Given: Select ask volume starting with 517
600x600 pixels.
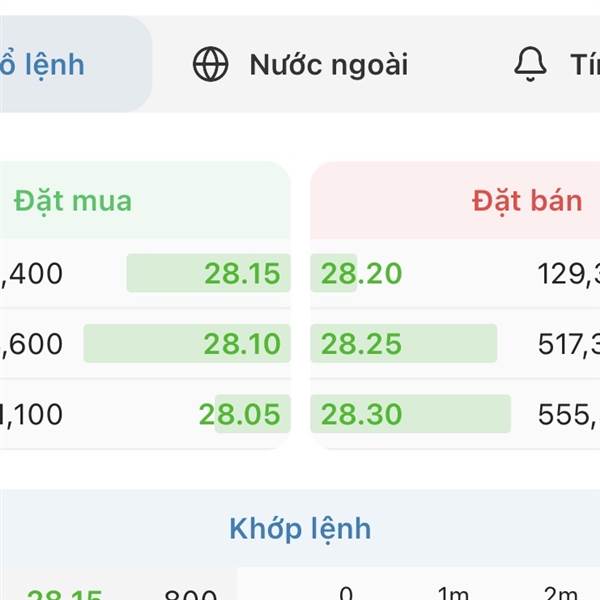Looking at the screenshot, I should (x=568, y=344).
